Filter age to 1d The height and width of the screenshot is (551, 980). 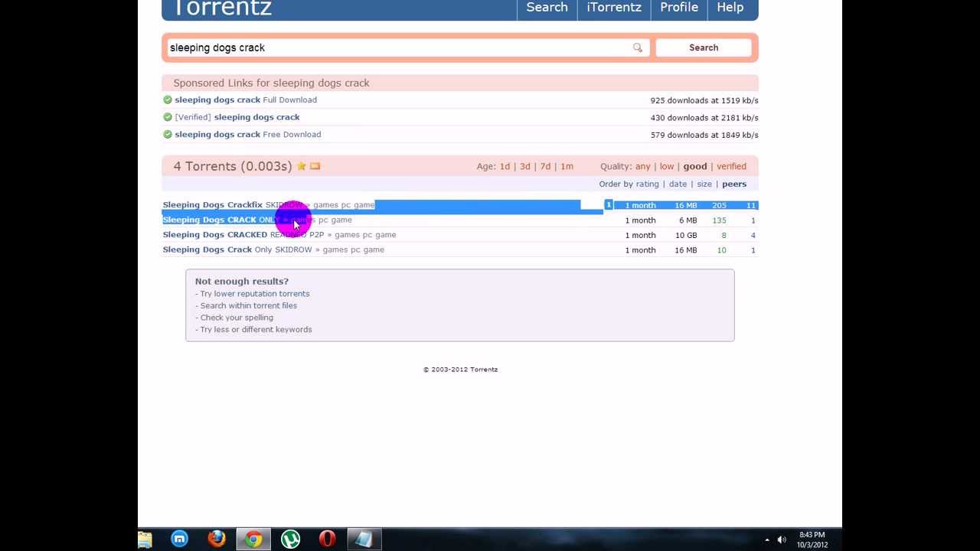505,166
